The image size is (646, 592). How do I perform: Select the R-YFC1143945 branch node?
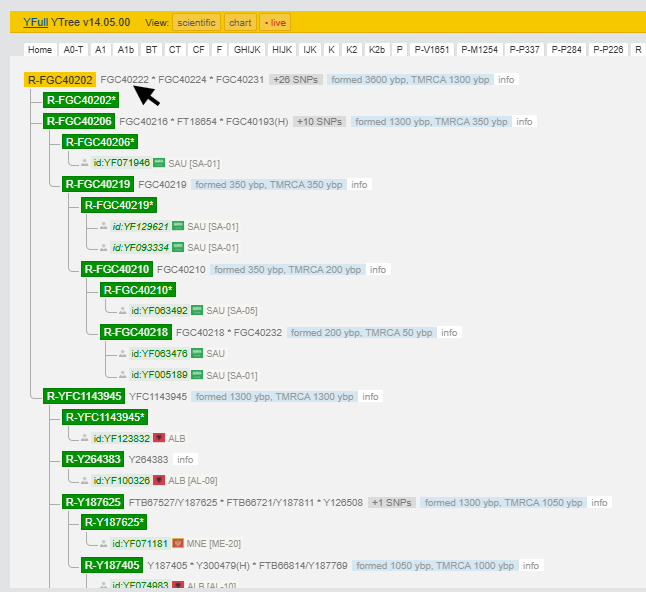click(84, 396)
